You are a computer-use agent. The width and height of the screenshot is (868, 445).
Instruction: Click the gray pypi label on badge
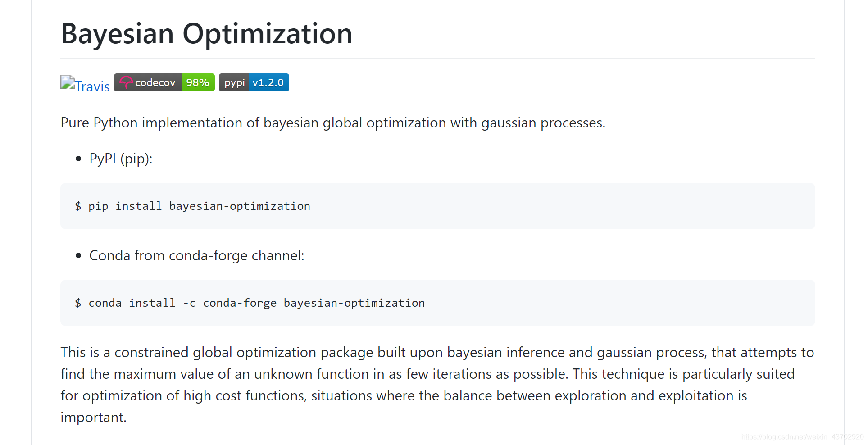(x=234, y=82)
